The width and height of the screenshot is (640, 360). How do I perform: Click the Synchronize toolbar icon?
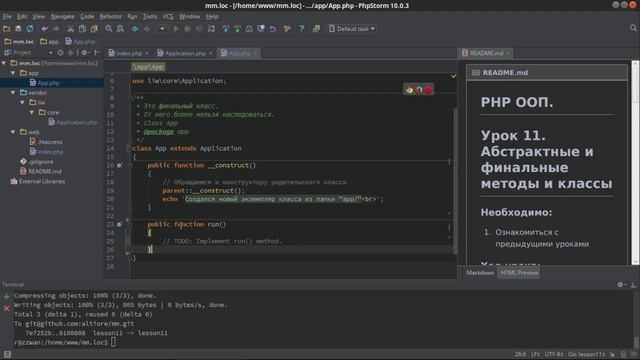coord(30,29)
